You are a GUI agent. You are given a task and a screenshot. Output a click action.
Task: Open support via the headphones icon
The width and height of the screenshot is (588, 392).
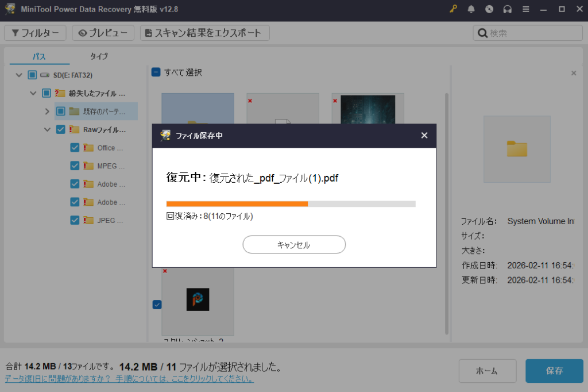508,9
